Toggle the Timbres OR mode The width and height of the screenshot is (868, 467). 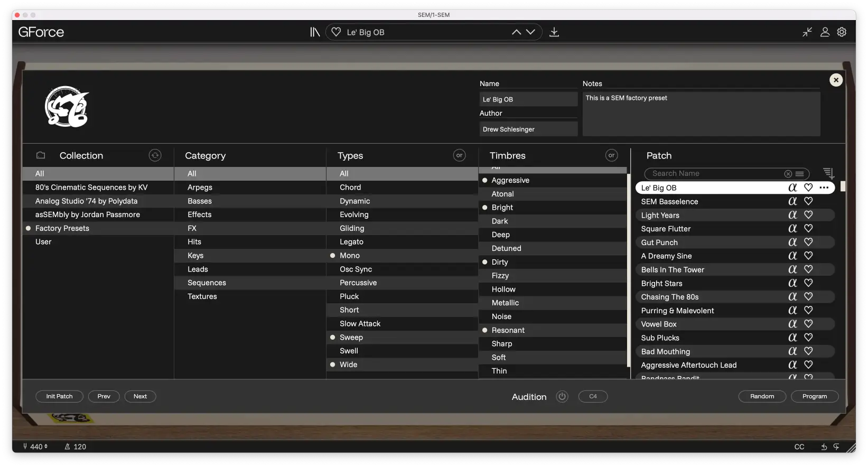(x=611, y=155)
